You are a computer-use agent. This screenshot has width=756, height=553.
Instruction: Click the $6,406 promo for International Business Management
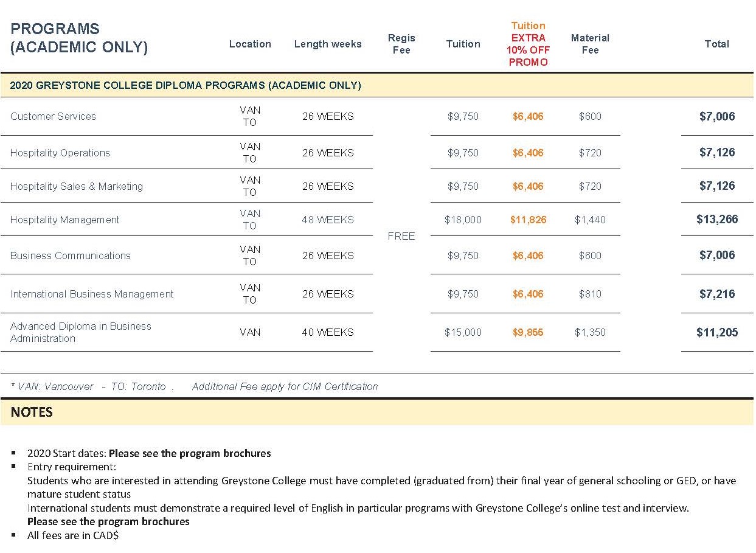[x=528, y=294]
